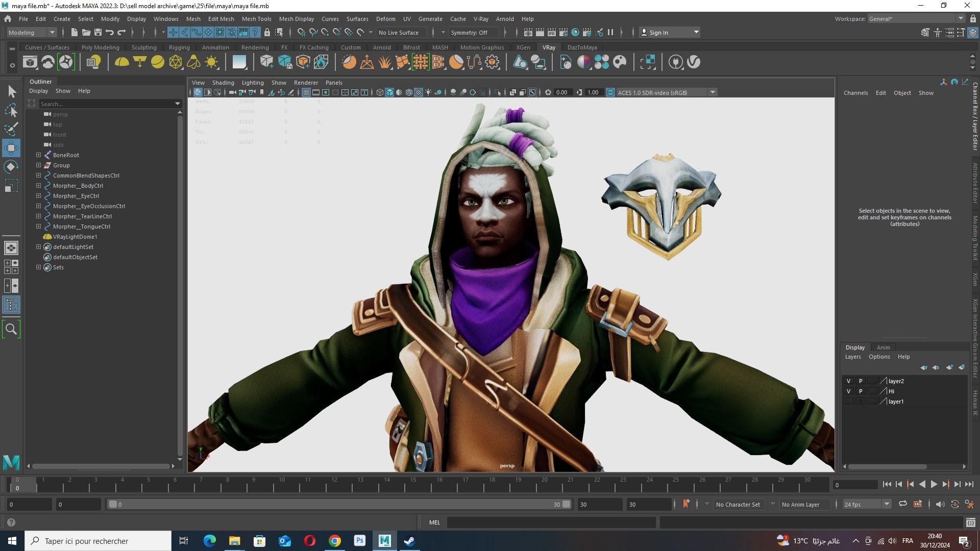Click the No Character Set button
The width and height of the screenshot is (980, 551).
(738, 505)
